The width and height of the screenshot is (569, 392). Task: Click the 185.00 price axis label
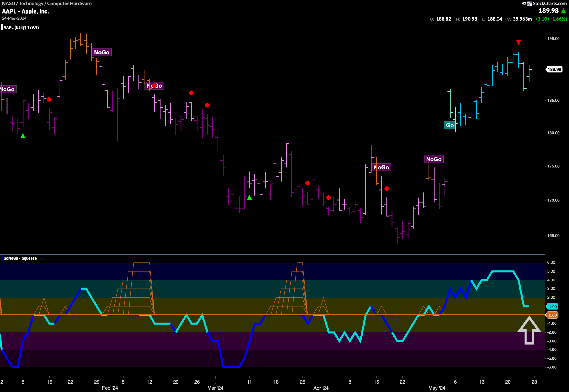(553, 101)
